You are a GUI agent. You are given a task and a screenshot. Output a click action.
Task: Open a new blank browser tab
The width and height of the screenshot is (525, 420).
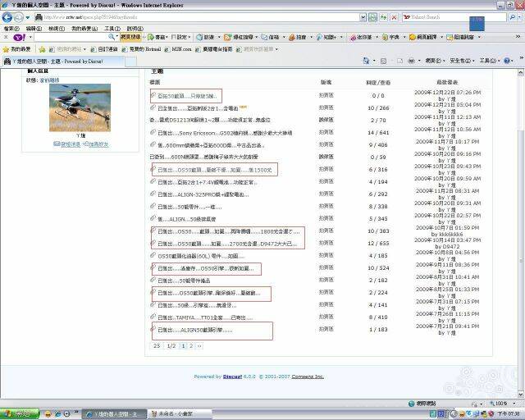(x=131, y=62)
